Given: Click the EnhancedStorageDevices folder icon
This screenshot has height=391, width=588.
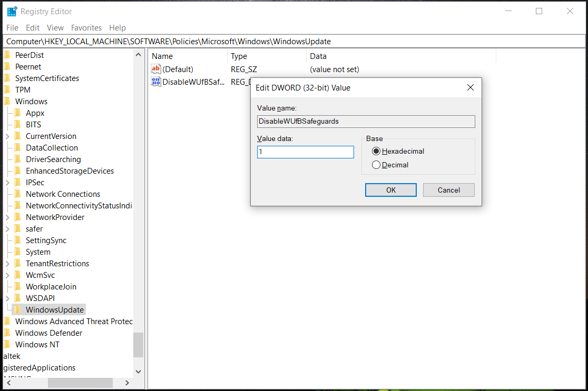Looking at the screenshot, I should pos(17,171).
